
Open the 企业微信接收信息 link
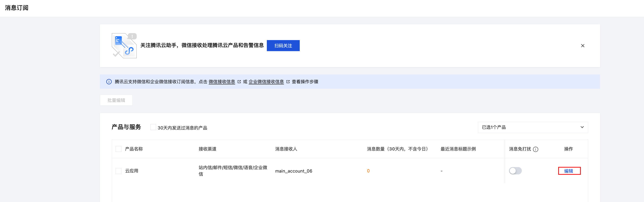click(x=266, y=82)
